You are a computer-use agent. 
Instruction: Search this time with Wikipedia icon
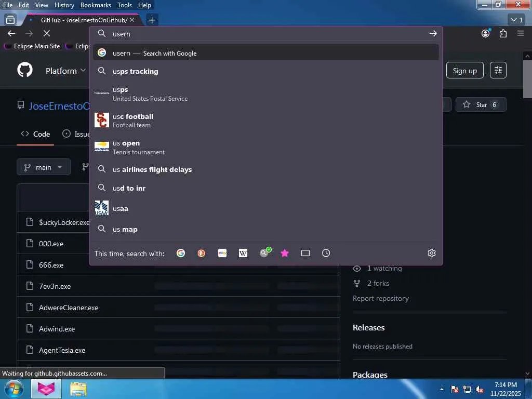(x=243, y=253)
